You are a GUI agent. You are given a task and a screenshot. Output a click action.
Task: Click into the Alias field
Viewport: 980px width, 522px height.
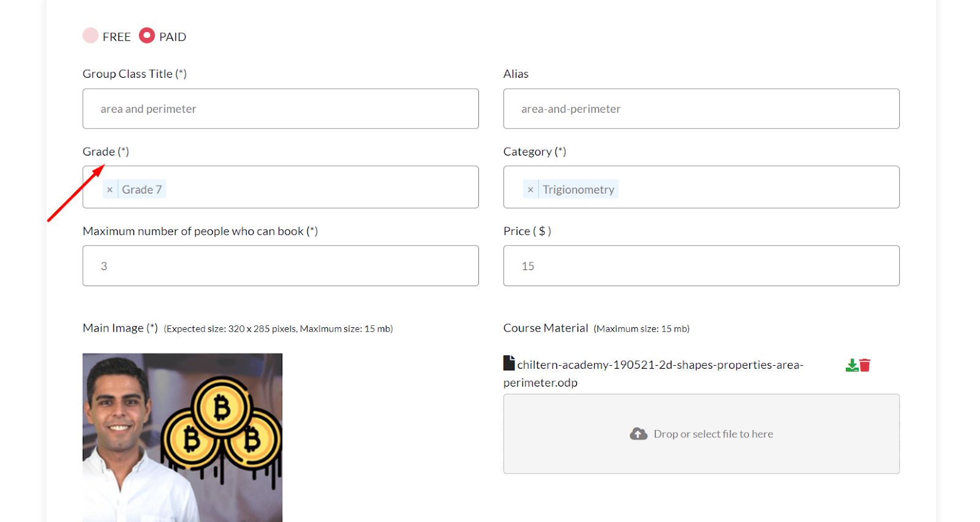[x=701, y=108]
